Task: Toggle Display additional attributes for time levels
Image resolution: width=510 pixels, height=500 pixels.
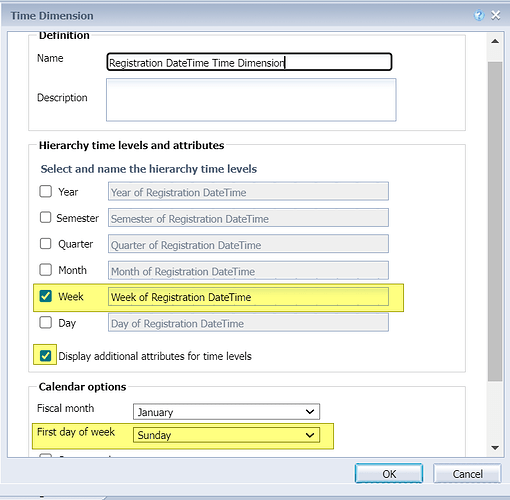Action: [46, 356]
